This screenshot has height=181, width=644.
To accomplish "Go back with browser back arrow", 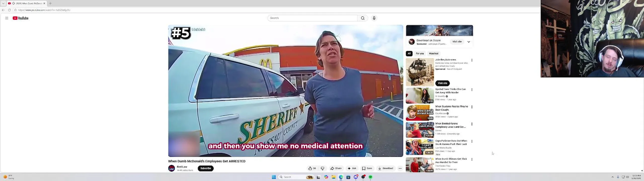I will pyautogui.click(x=3, y=10).
